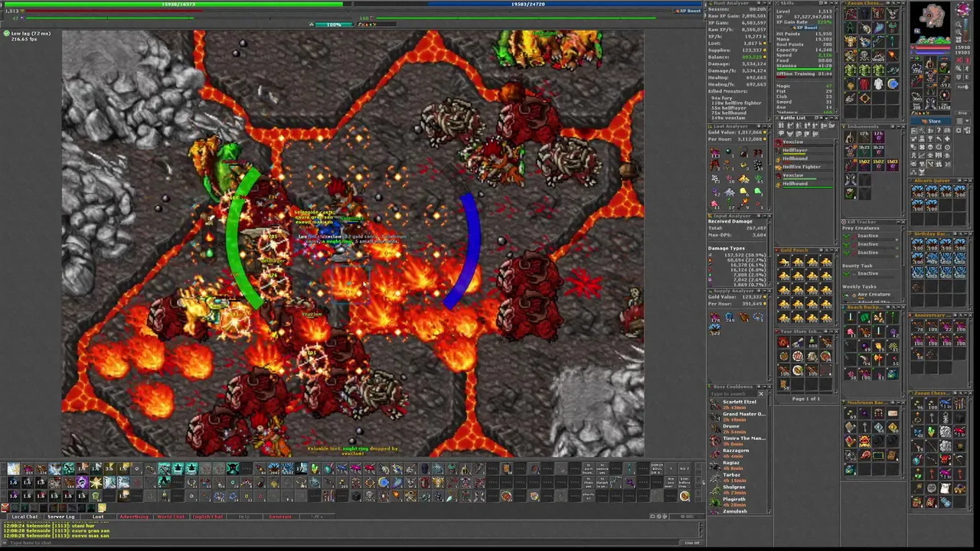Click Drume boss cooldown row

(x=737, y=429)
